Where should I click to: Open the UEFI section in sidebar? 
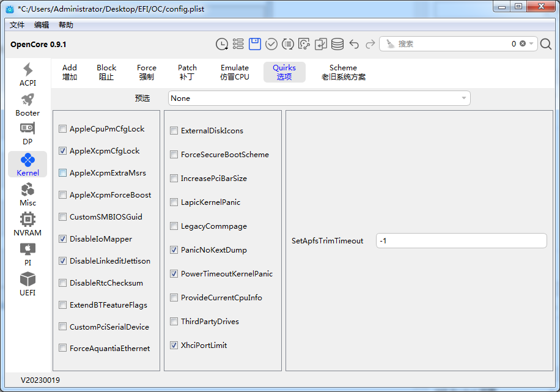point(28,284)
